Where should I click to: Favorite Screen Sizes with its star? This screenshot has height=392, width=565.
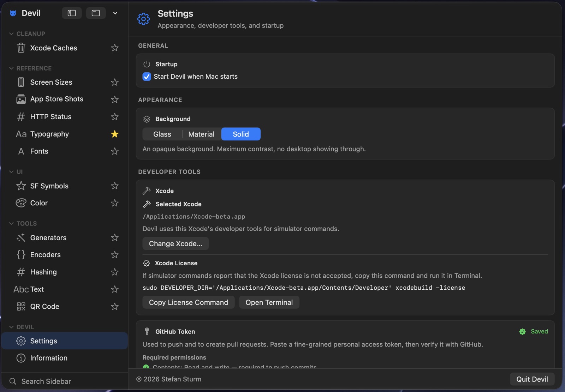coord(115,82)
